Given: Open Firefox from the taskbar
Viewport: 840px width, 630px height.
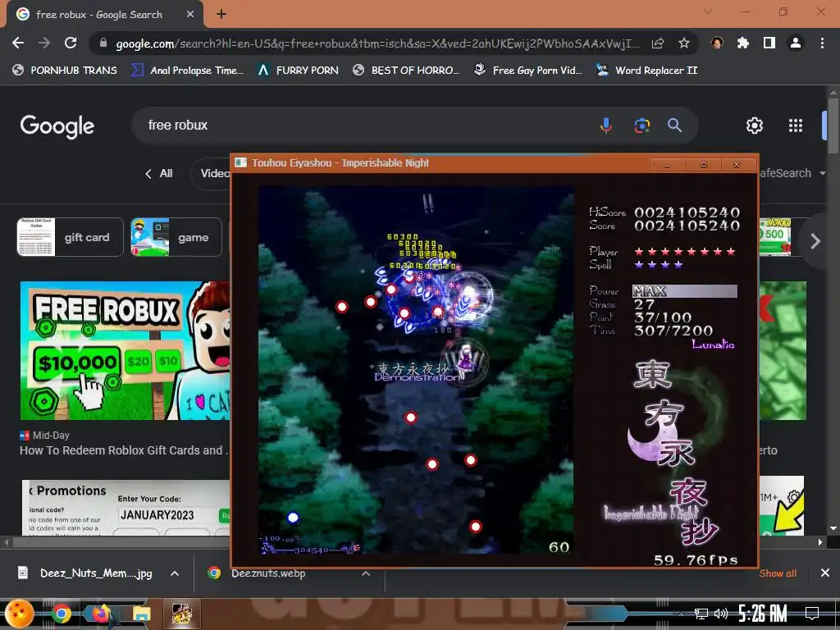Looking at the screenshot, I should 101,614.
